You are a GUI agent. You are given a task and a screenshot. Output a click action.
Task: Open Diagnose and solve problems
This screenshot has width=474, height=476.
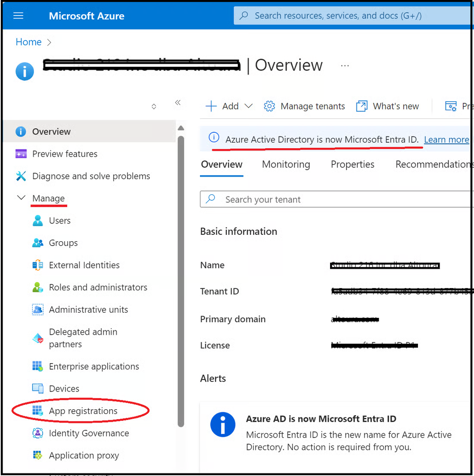click(x=91, y=176)
